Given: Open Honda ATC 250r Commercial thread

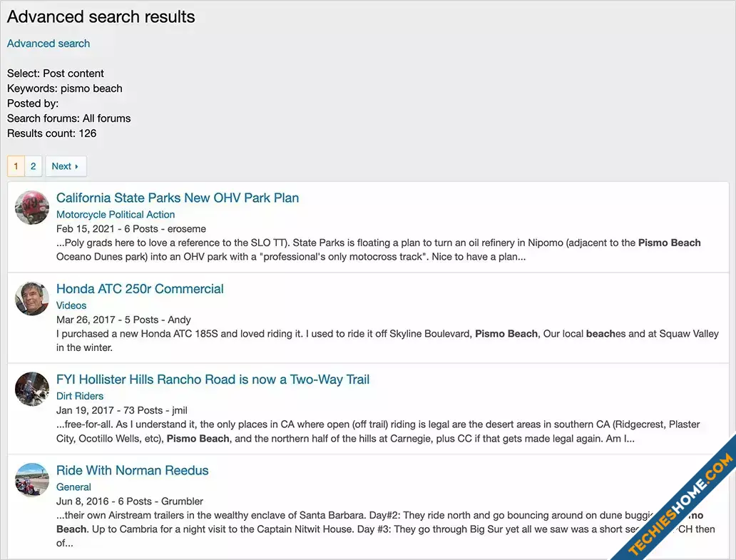Looking at the screenshot, I should pos(140,289).
